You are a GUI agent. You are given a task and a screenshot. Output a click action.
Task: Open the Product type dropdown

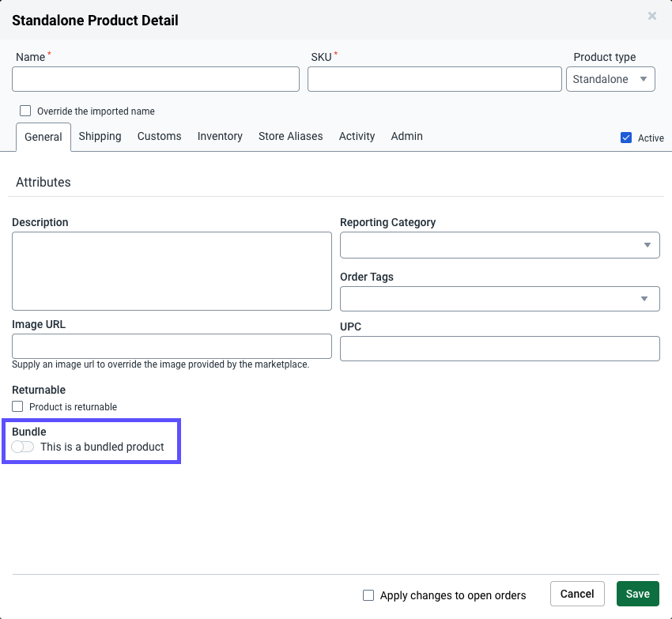[610, 79]
